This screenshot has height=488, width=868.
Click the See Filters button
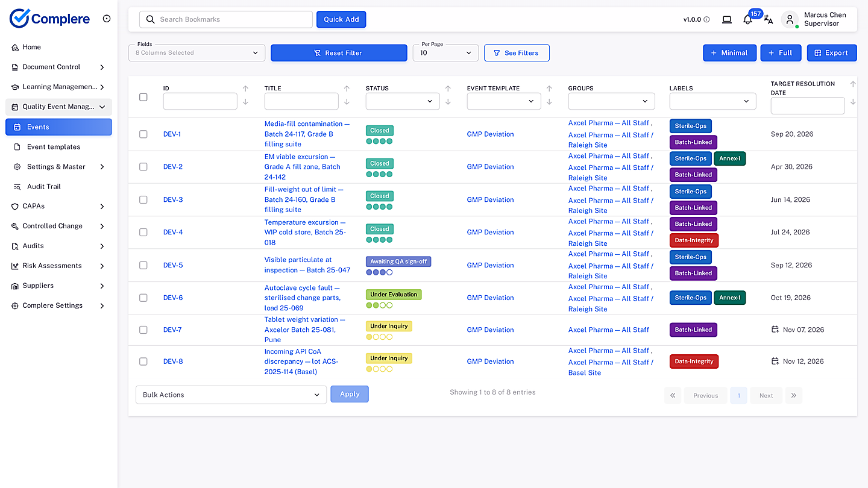pyautogui.click(x=517, y=53)
